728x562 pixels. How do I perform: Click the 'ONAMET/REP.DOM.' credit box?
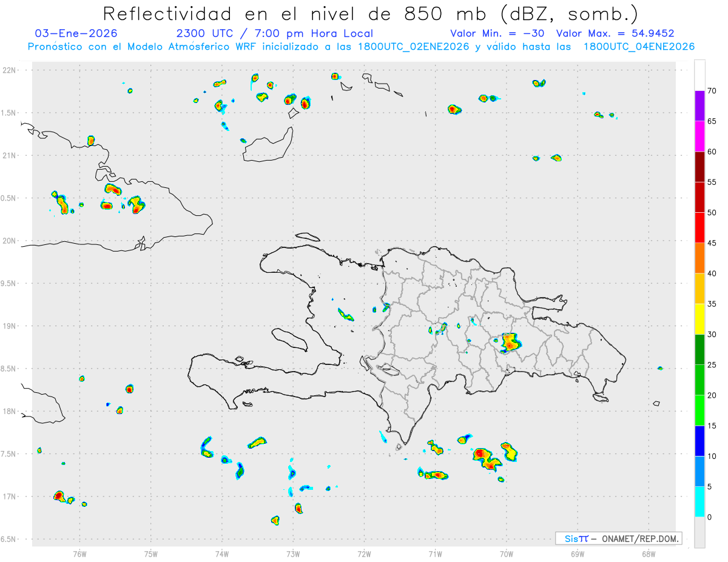[x=618, y=538]
